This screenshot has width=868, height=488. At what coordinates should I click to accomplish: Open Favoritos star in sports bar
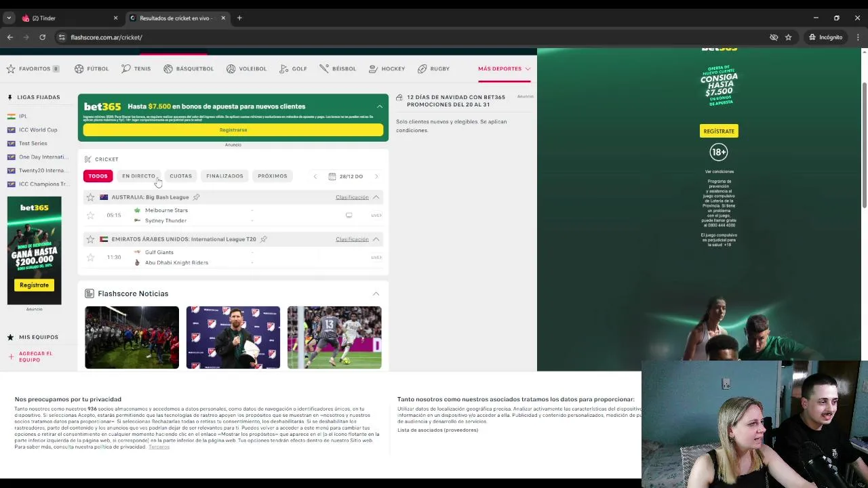pyautogui.click(x=11, y=68)
